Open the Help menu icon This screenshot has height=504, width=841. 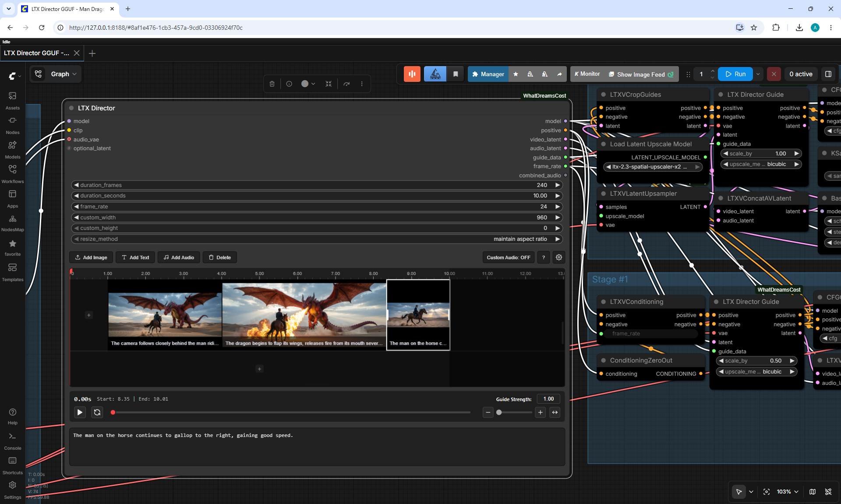[x=12, y=416]
